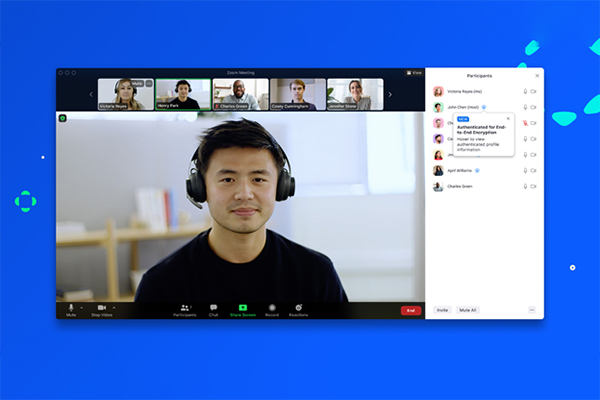Expand audio options arrow beside Mute

[82, 307]
